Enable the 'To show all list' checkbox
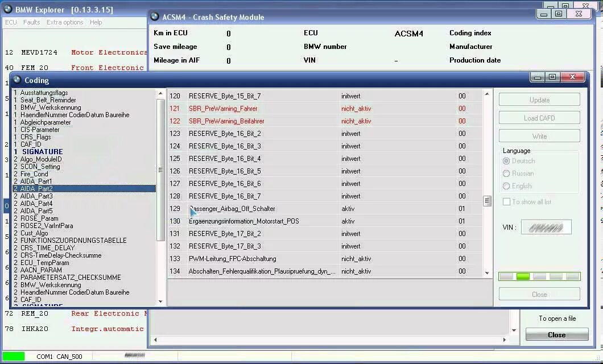Screen dimensions: 603x364 coord(506,202)
